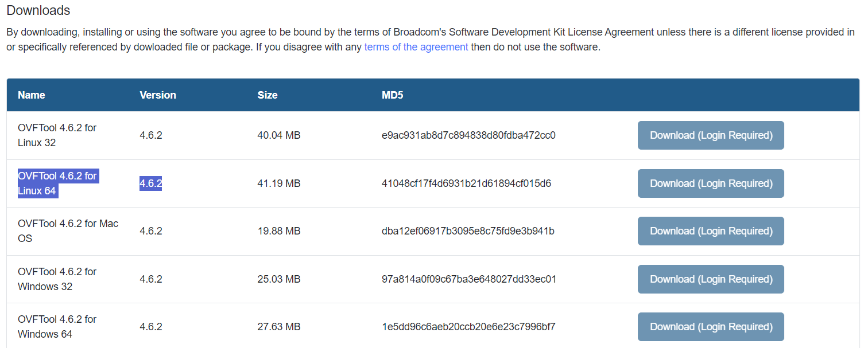
Task: Click MD5 hash 97a814a0f09c67ba3e648027dd33ec01
Action: pyautogui.click(x=469, y=279)
